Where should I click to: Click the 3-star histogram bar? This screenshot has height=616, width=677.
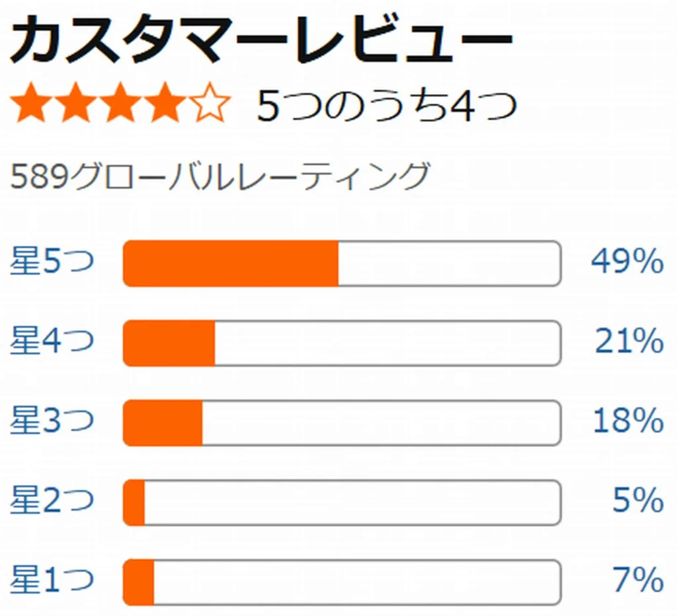pos(342,423)
